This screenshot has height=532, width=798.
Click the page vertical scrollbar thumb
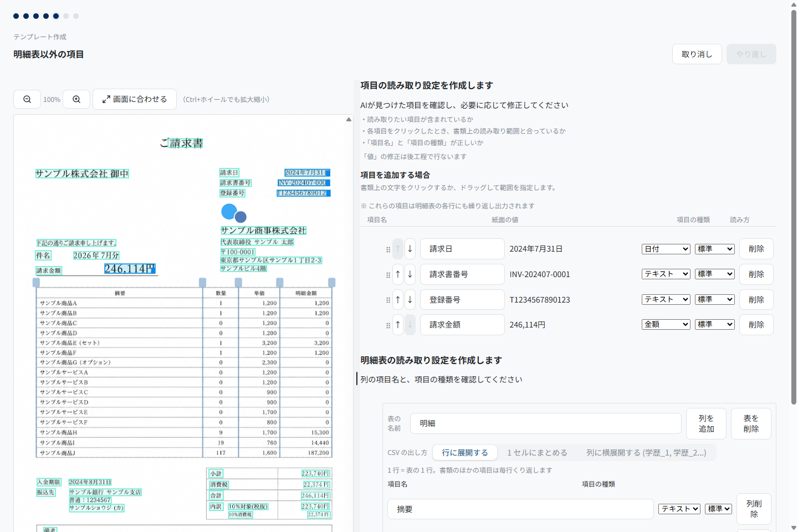794,206
